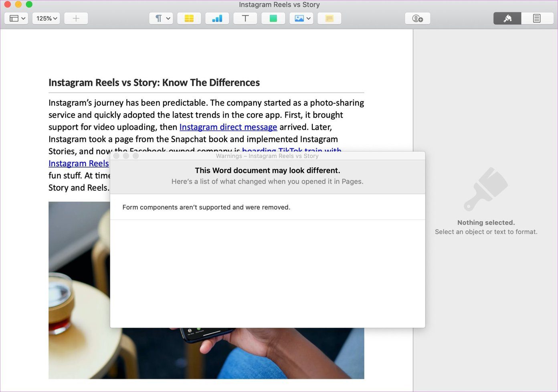
Task: Insert a chart using Chart icon
Action: point(217,18)
